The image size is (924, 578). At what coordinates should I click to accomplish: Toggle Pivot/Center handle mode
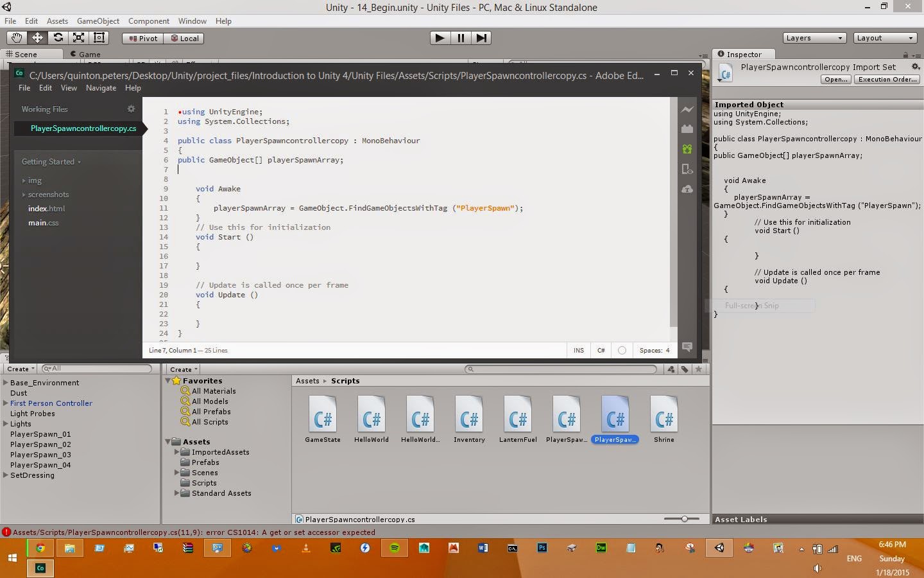[142, 38]
